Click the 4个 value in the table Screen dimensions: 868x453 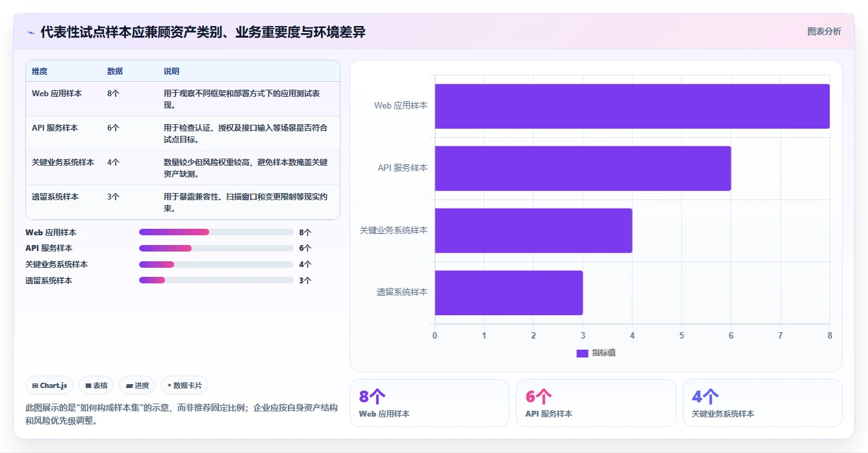point(113,162)
